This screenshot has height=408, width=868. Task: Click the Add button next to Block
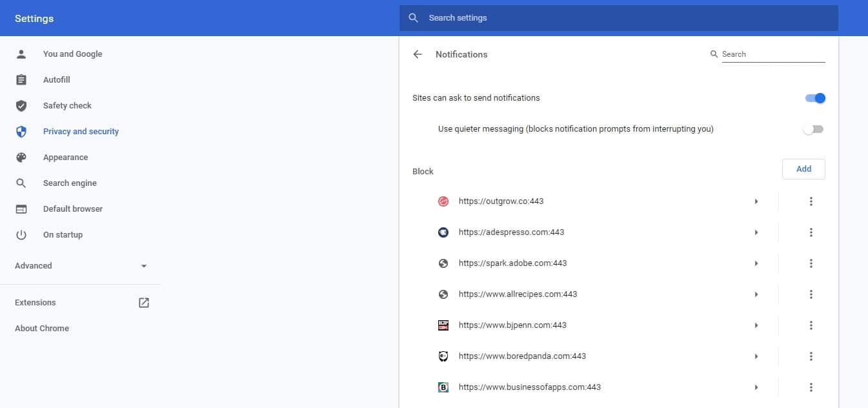(803, 168)
